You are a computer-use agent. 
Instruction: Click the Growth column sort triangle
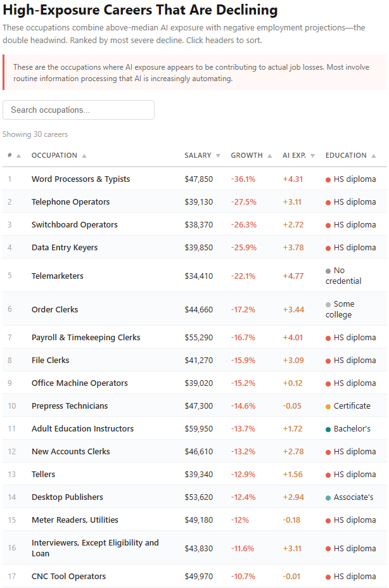tap(270, 156)
